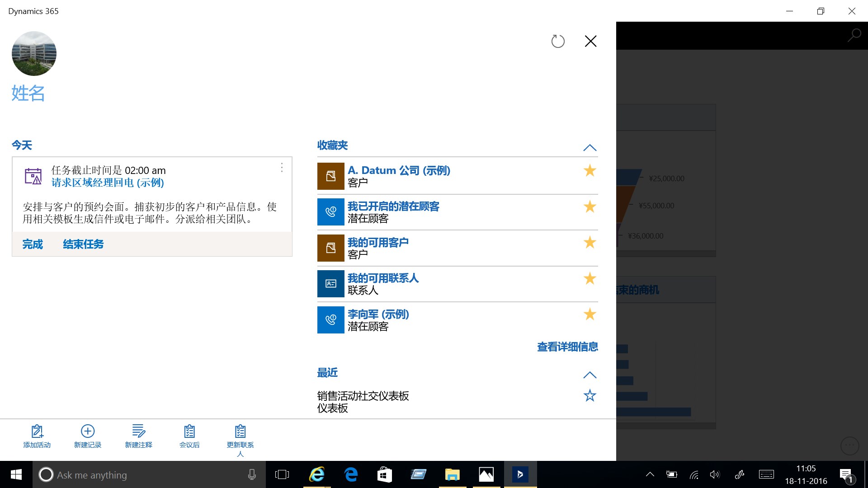Click the task calendar icon in today card

pos(33,176)
